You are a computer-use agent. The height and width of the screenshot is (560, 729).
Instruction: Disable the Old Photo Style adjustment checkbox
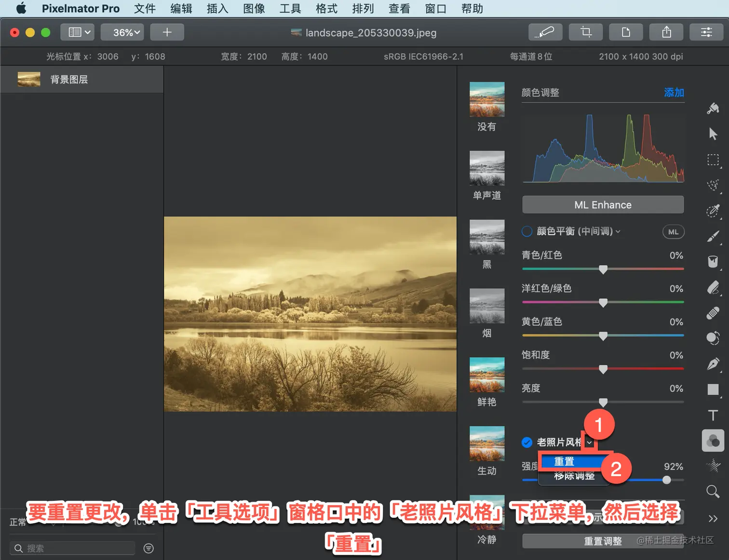[x=527, y=442]
